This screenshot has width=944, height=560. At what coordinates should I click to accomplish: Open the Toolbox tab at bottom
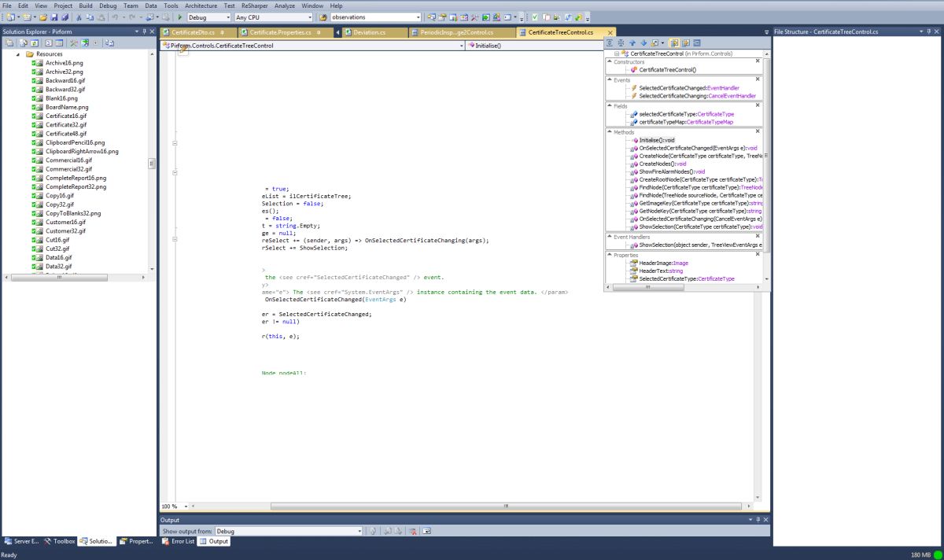click(59, 541)
